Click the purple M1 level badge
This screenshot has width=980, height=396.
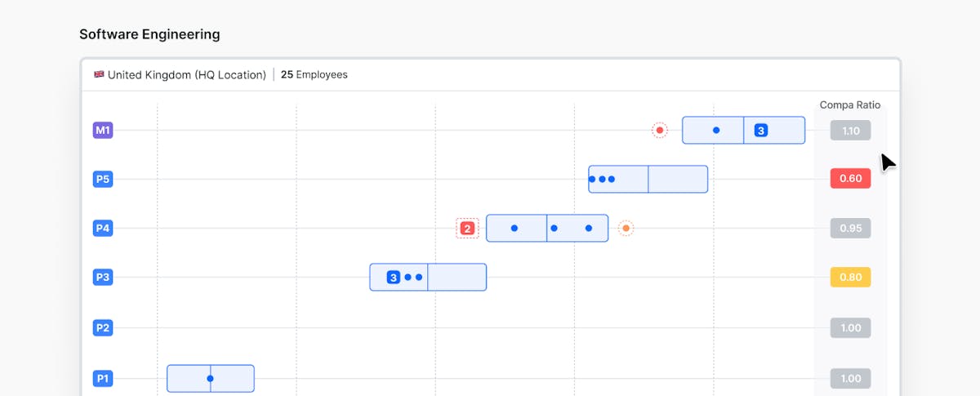click(x=103, y=130)
